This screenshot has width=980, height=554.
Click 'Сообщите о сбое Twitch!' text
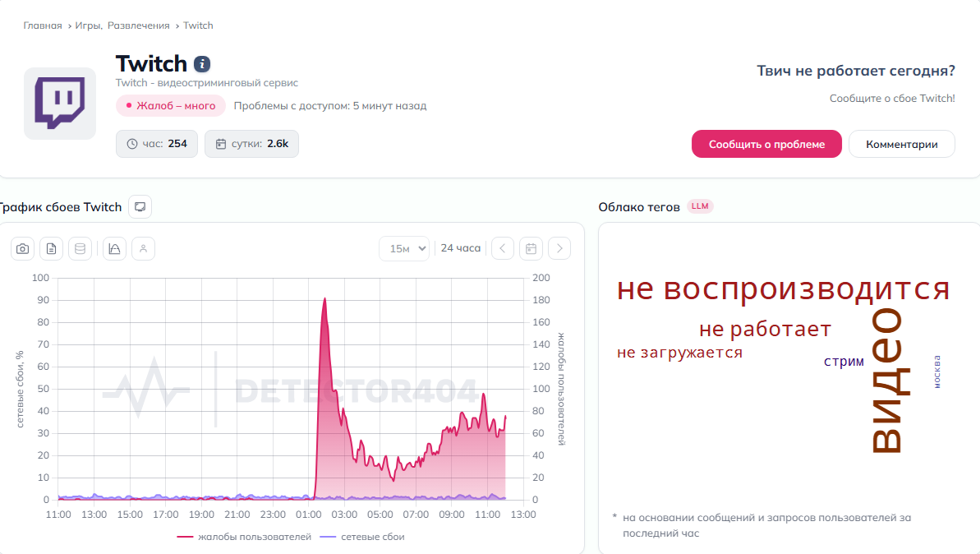click(x=892, y=98)
